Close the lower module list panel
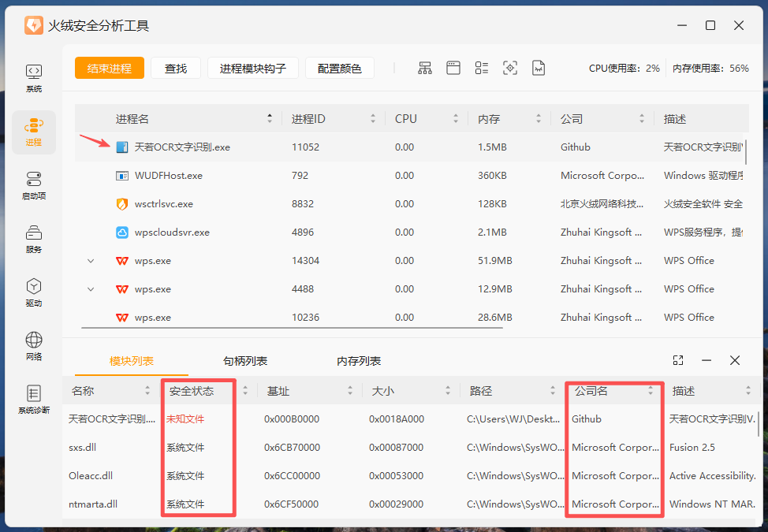This screenshot has height=532, width=768. click(735, 361)
